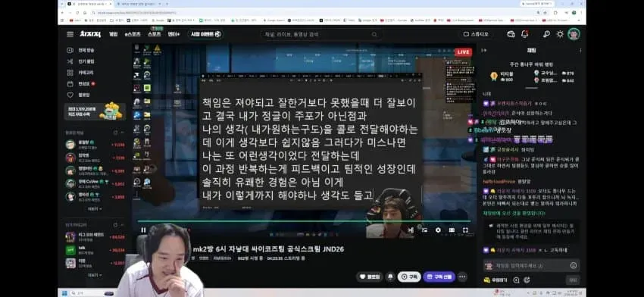Open the 엔터+ top menu
This screenshot has width=644, height=297.
(x=174, y=34)
